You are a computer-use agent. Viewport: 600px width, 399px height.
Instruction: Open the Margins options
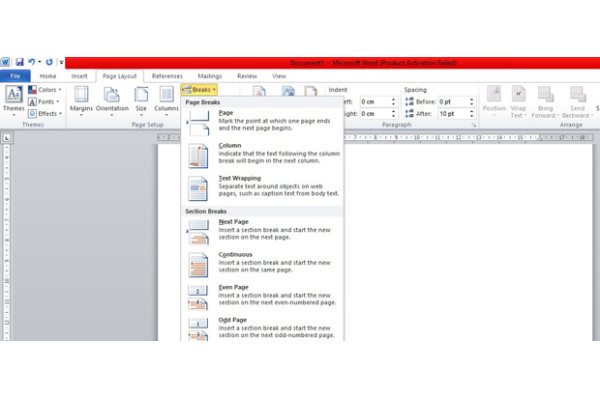coord(81,101)
